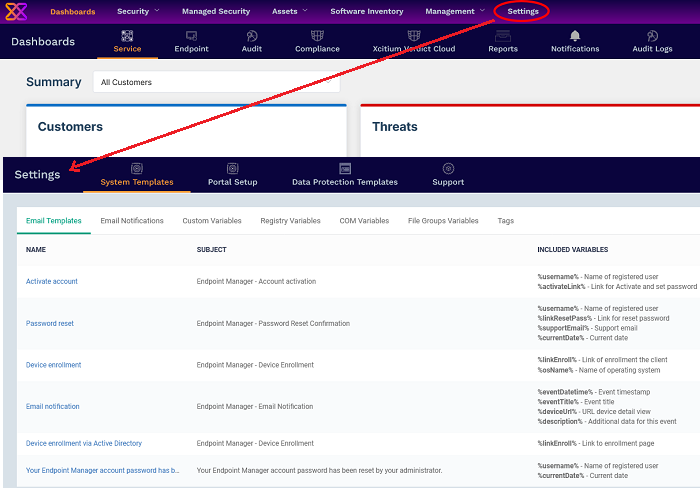
Task: Click the %supportEmail% variable text
Action: tap(563, 328)
